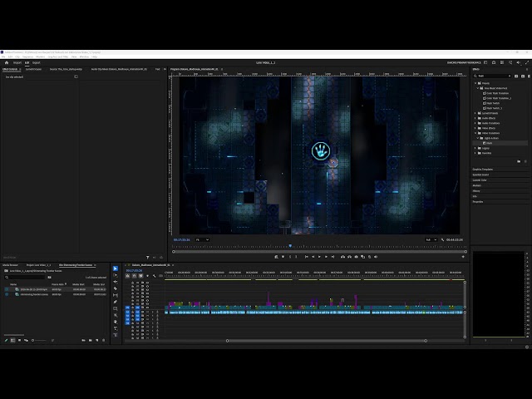
Task: Select the Pen tool
Action: click(116, 302)
